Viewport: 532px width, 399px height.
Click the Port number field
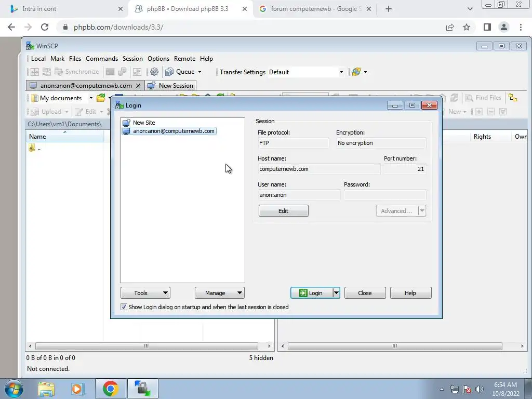[x=405, y=169]
